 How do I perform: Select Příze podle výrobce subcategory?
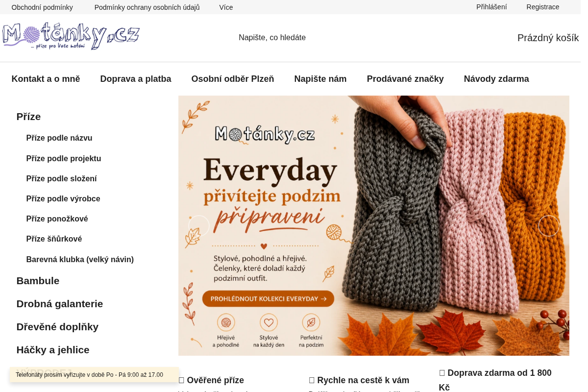pos(63,199)
